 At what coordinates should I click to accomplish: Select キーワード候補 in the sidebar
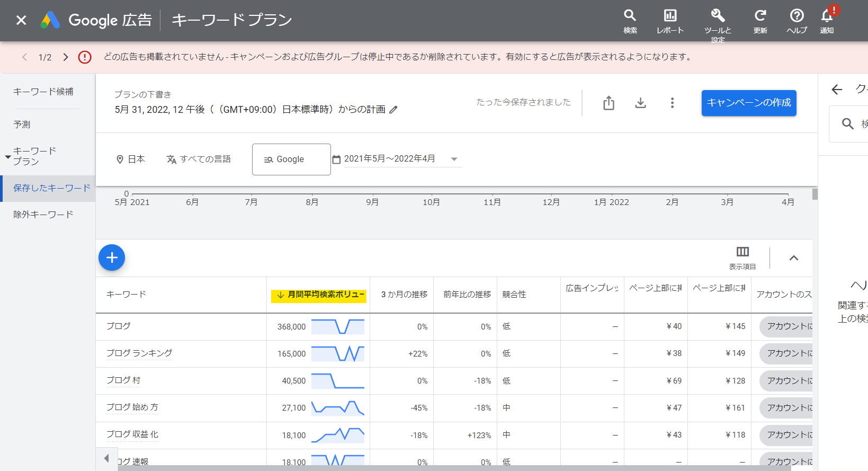[x=43, y=92]
